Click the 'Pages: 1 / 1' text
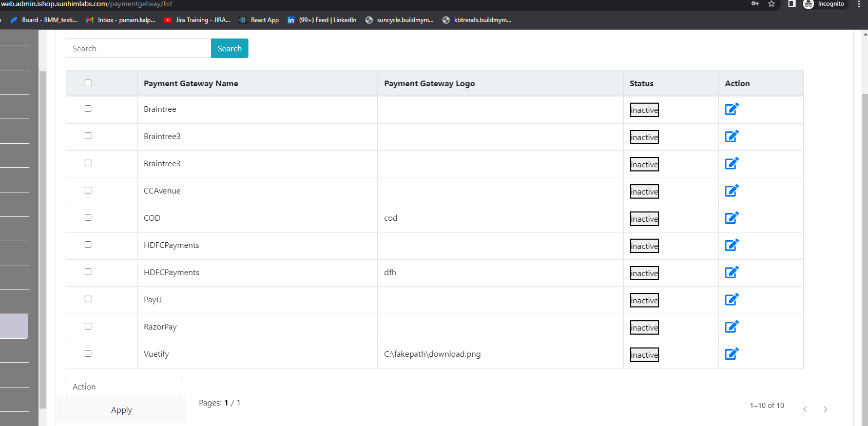The height and width of the screenshot is (426, 868). pyautogui.click(x=220, y=403)
